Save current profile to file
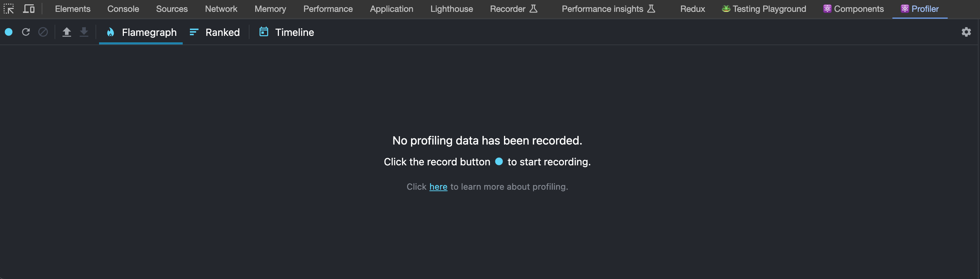This screenshot has height=279, width=980. point(84,32)
